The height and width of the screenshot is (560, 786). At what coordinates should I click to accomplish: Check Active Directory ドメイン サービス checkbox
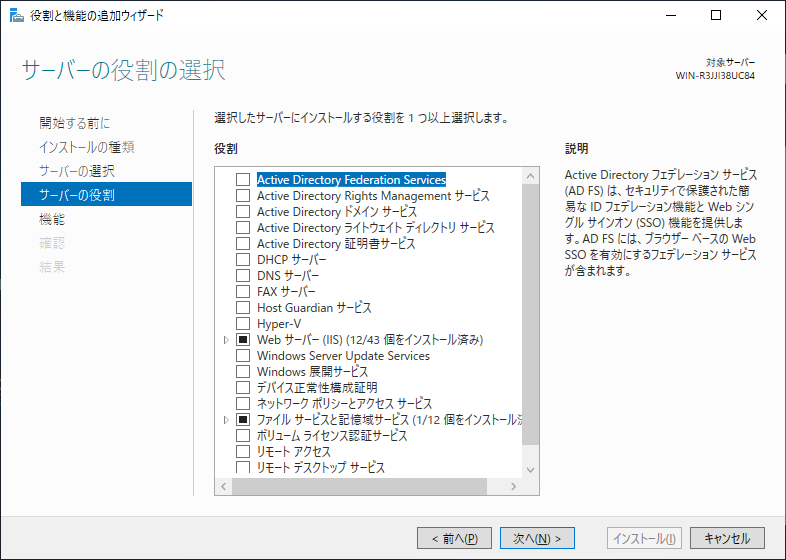point(243,212)
